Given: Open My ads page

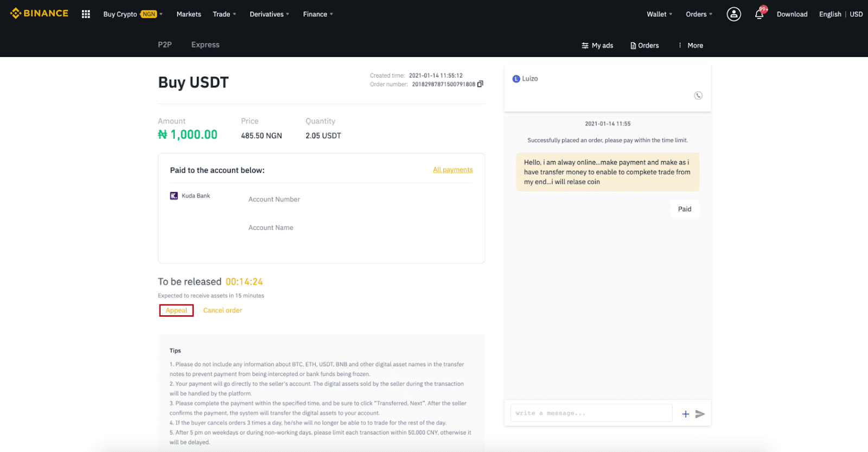Looking at the screenshot, I should coord(597,46).
